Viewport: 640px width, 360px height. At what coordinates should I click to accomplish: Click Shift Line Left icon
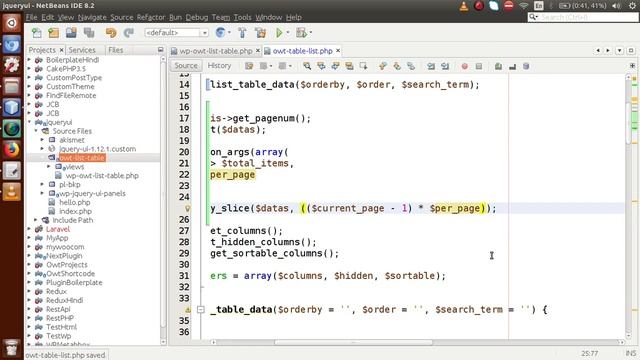(x=431, y=66)
